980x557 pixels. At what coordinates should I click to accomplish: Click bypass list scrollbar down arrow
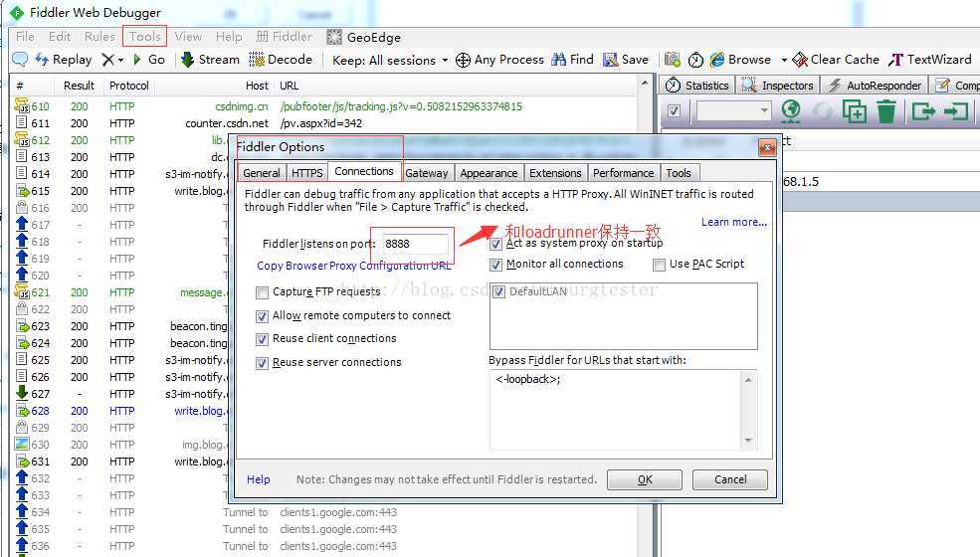point(748,441)
